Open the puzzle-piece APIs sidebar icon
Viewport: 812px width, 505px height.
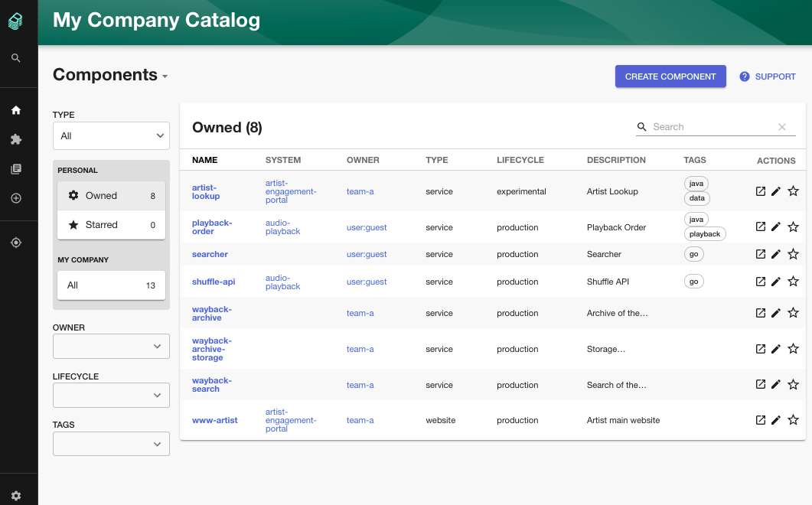[16, 139]
